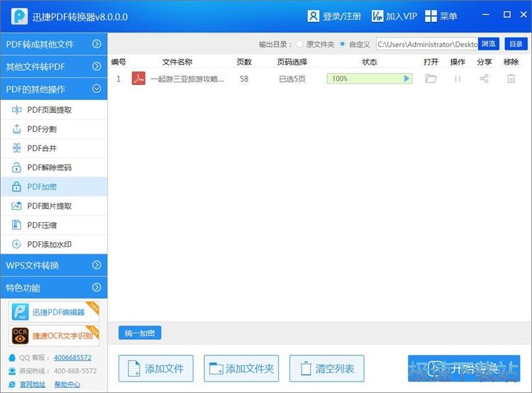Click the 开始转换 start conversion button
Screen dimensions: 532x393
coord(464,369)
